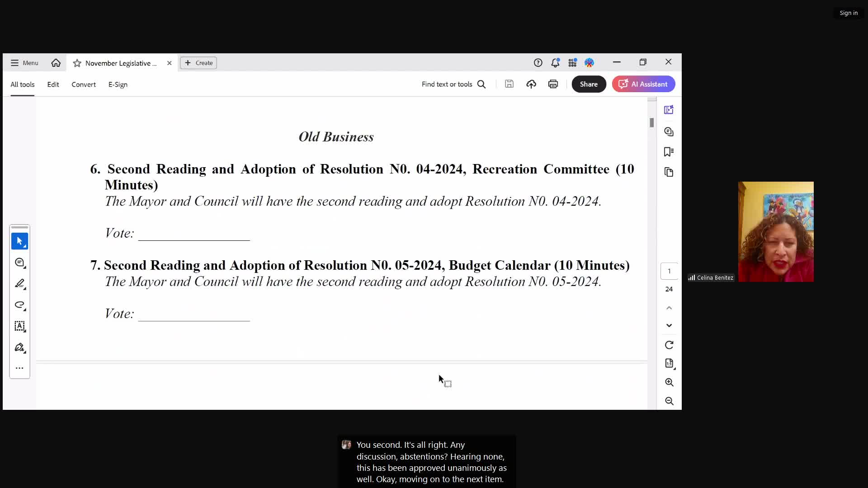Zoom in using the magnifier plus icon

click(669, 382)
